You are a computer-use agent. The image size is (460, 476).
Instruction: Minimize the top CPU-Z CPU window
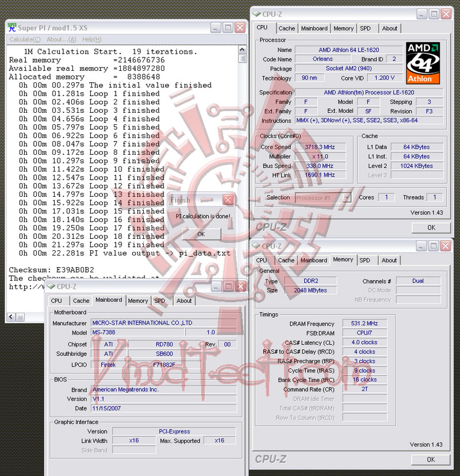(x=421, y=14)
